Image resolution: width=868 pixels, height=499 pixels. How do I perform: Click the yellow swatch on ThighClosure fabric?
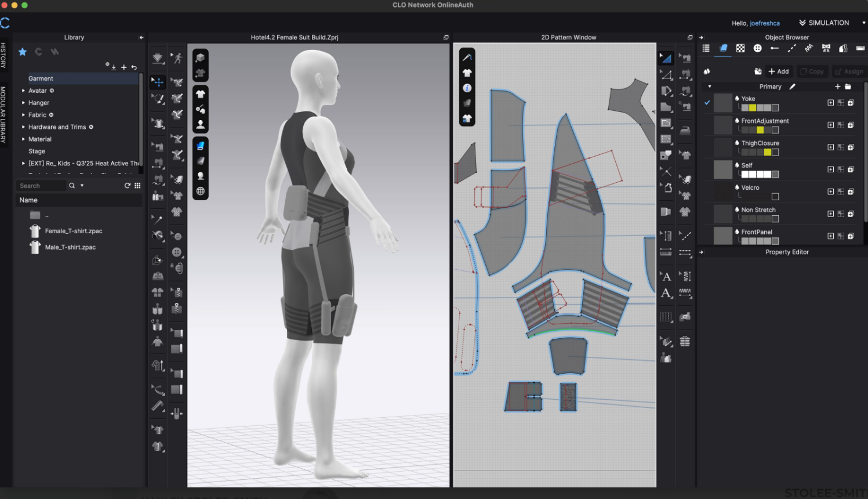pyautogui.click(x=768, y=152)
